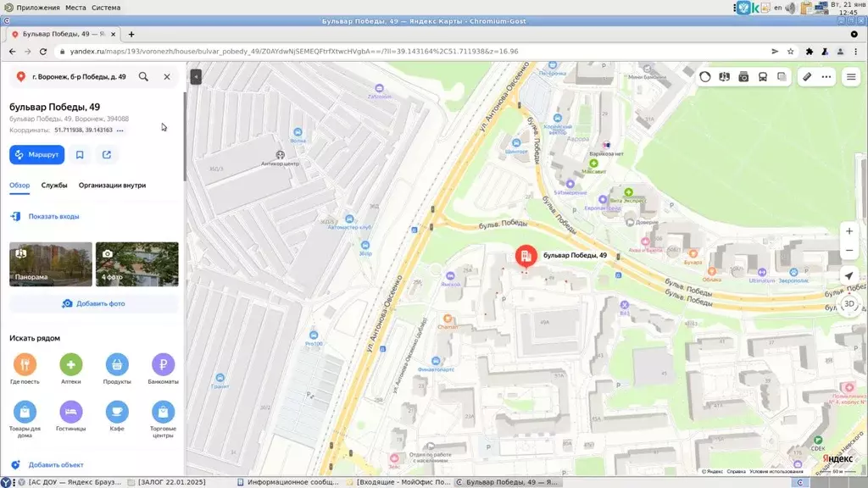Image resolution: width=868 pixels, height=488 pixels.
Task: Open the 4 фото thumbnail
Action: tap(137, 264)
